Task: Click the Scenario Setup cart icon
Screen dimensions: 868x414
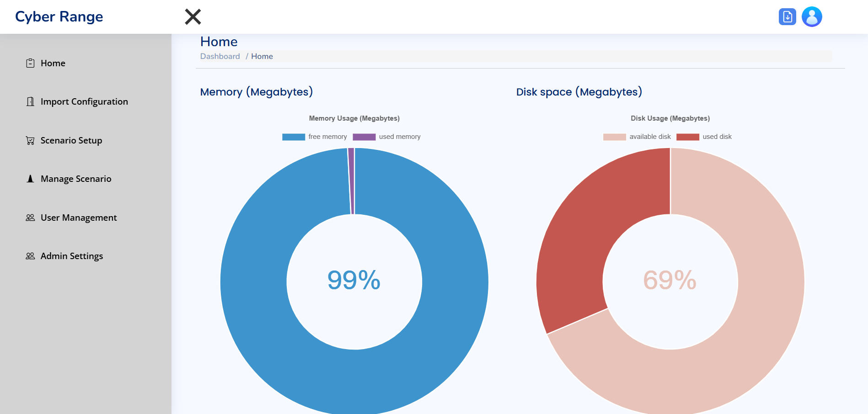Action: pyautogui.click(x=30, y=140)
